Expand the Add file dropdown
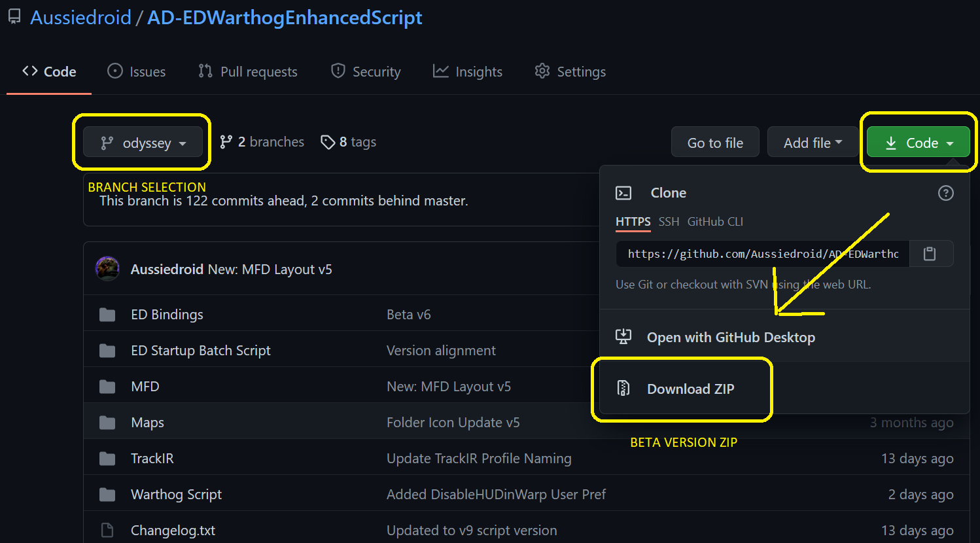980x543 pixels. click(813, 143)
